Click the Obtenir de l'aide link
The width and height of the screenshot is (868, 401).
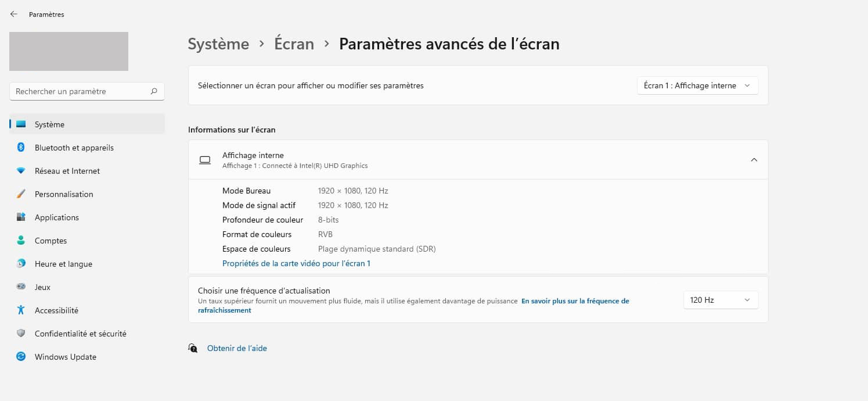pos(237,348)
